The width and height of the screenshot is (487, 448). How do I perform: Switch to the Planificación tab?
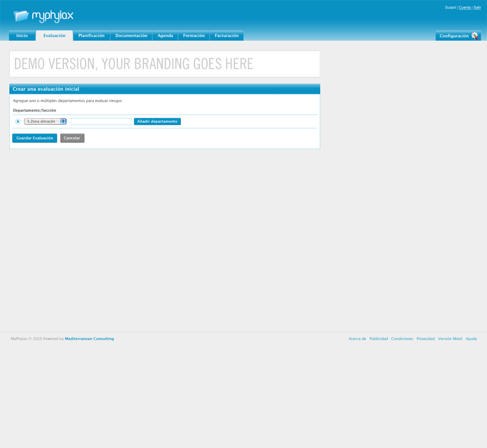tap(91, 36)
